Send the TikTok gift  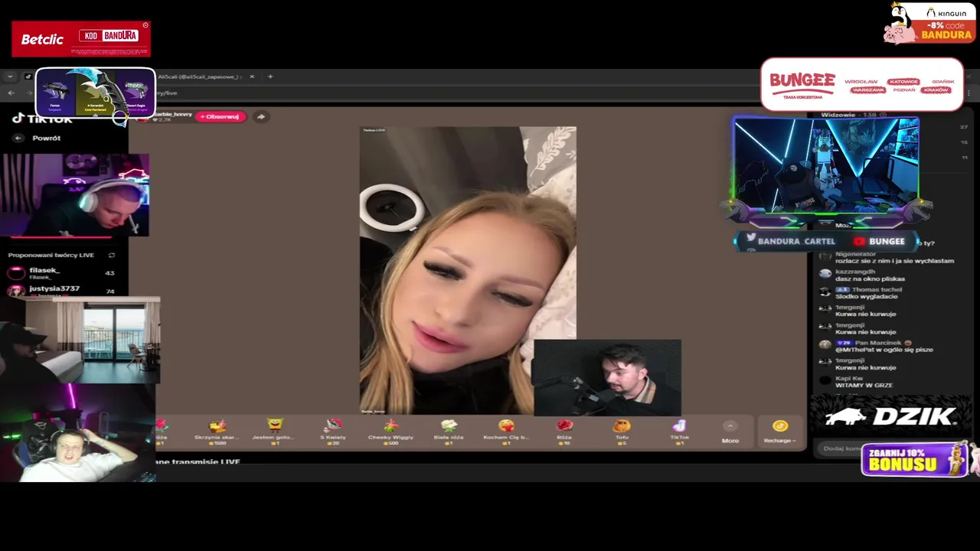pyautogui.click(x=679, y=431)
